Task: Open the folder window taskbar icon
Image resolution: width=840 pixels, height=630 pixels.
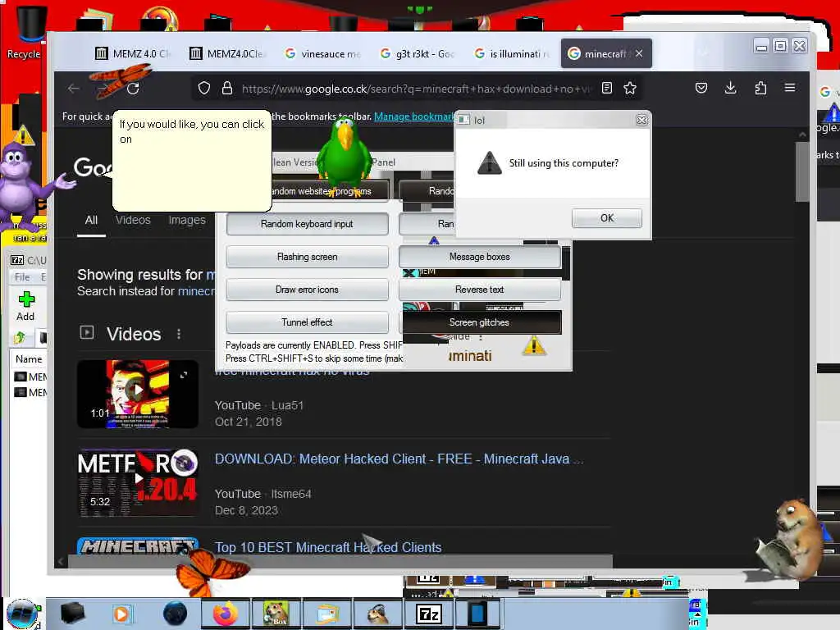Action: [326, 614]
